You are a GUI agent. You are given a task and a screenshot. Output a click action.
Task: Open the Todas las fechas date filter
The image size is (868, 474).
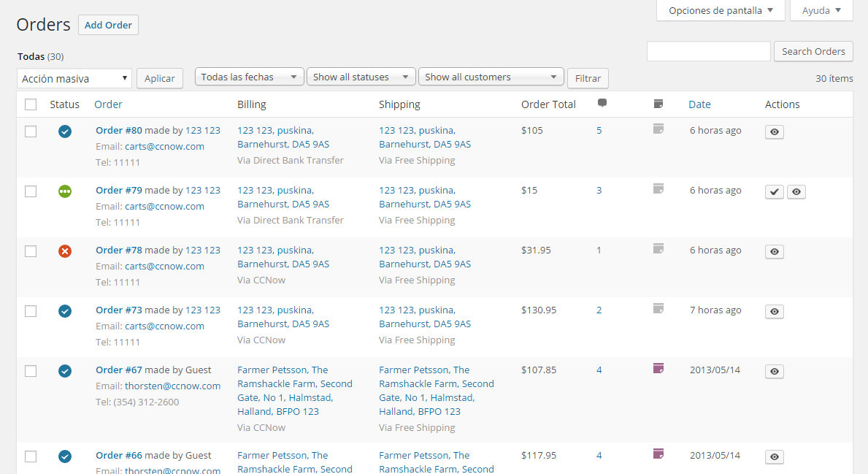point(249,77)
